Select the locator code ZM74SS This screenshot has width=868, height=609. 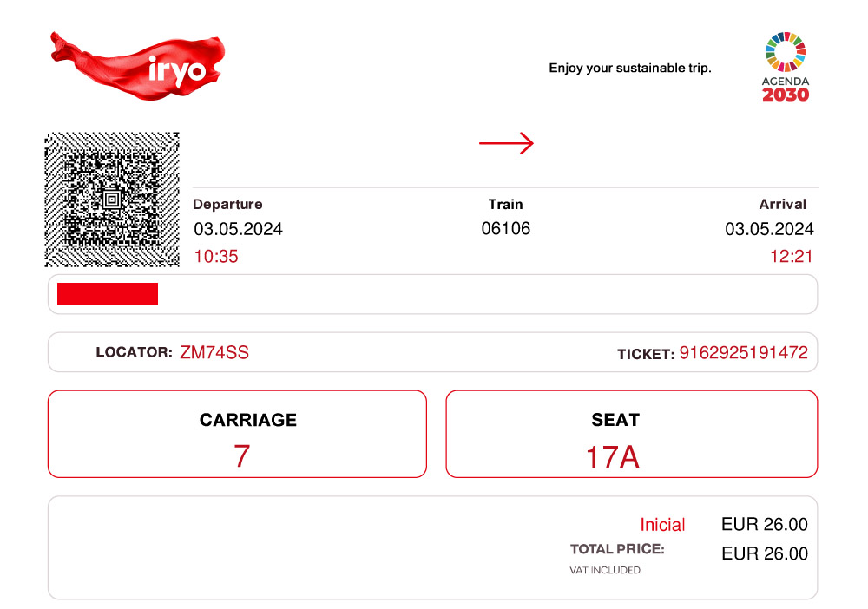214,352
